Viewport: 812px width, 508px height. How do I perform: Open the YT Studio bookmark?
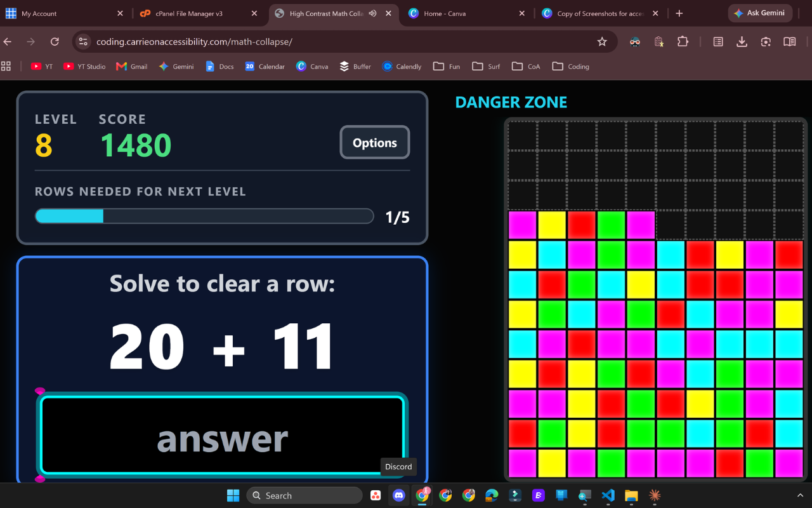tap(84, 66)
